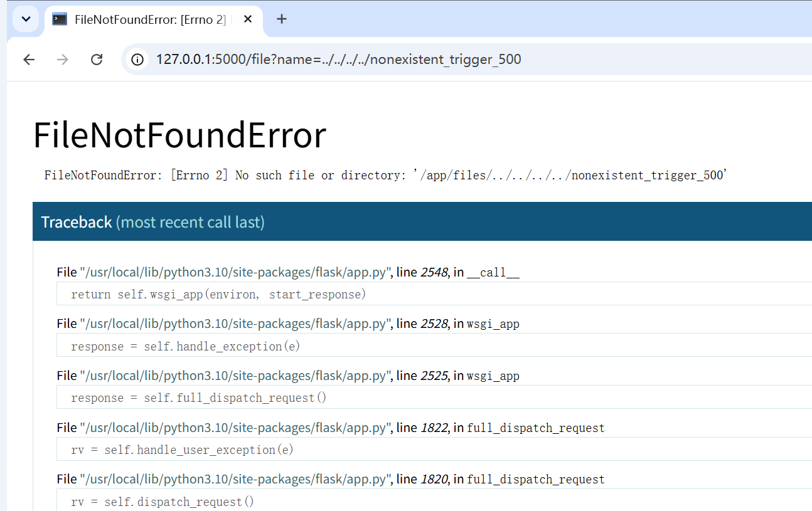
Task: Click code line "response = self.handle_exception(e)"
Action: (x=434, y=346)
